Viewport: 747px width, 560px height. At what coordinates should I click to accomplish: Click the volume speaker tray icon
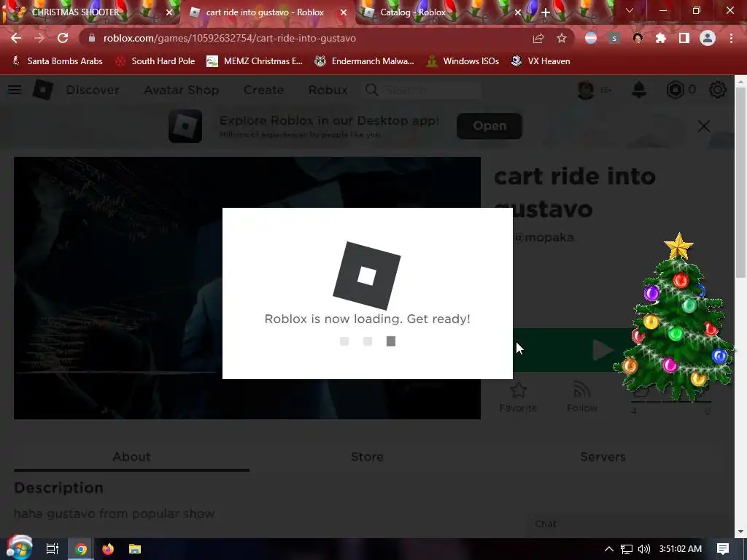point(643,549)
